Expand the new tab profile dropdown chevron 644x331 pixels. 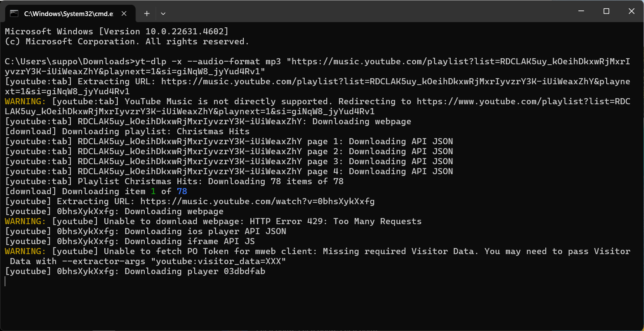pos(163,13)
